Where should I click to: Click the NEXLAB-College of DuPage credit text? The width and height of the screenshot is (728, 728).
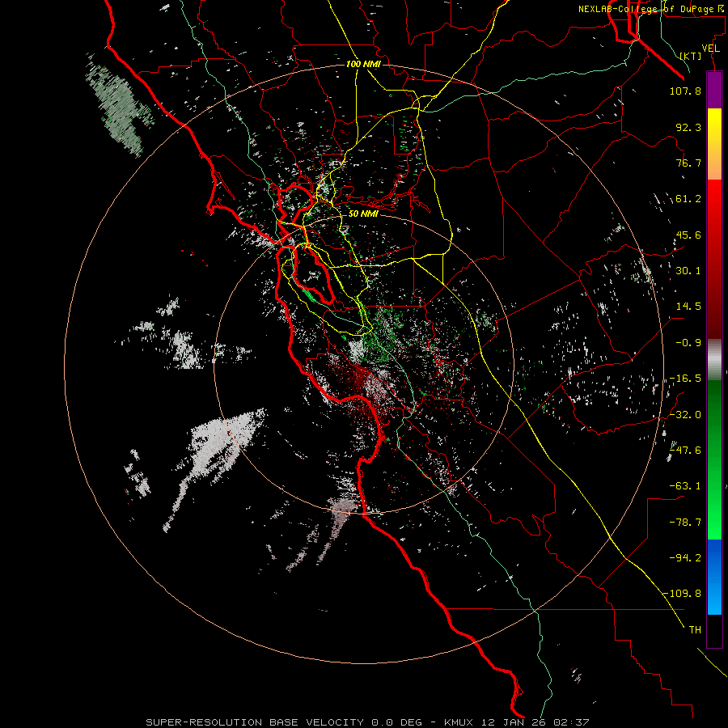click(650, 9)
